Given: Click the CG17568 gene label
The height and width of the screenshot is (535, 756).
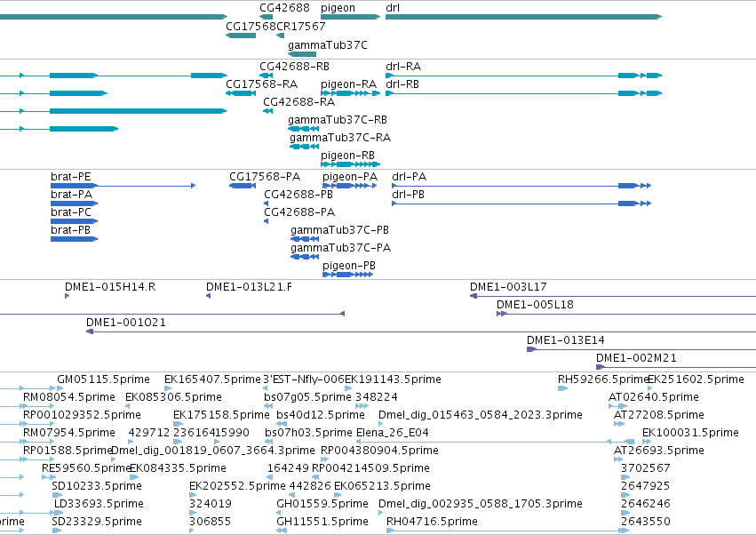Looking at the screenshot, I should [251, 26].
